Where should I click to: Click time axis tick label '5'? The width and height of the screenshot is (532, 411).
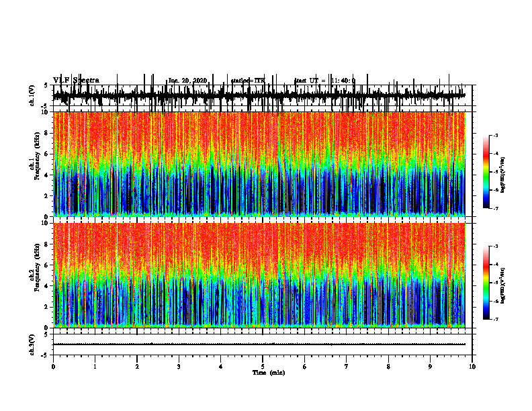pyautogui.click(x=263, y=367)
